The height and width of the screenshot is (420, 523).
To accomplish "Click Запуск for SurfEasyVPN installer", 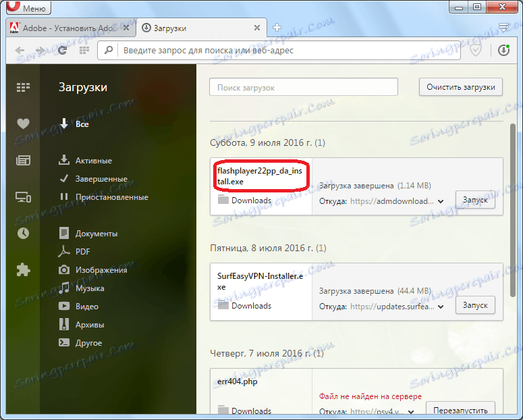I will pyautogui.click(x=475, y=305).
